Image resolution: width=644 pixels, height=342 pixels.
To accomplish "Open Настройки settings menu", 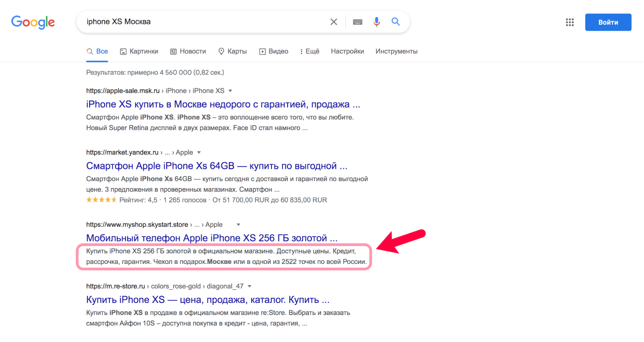I will click(x=347, y=51).
